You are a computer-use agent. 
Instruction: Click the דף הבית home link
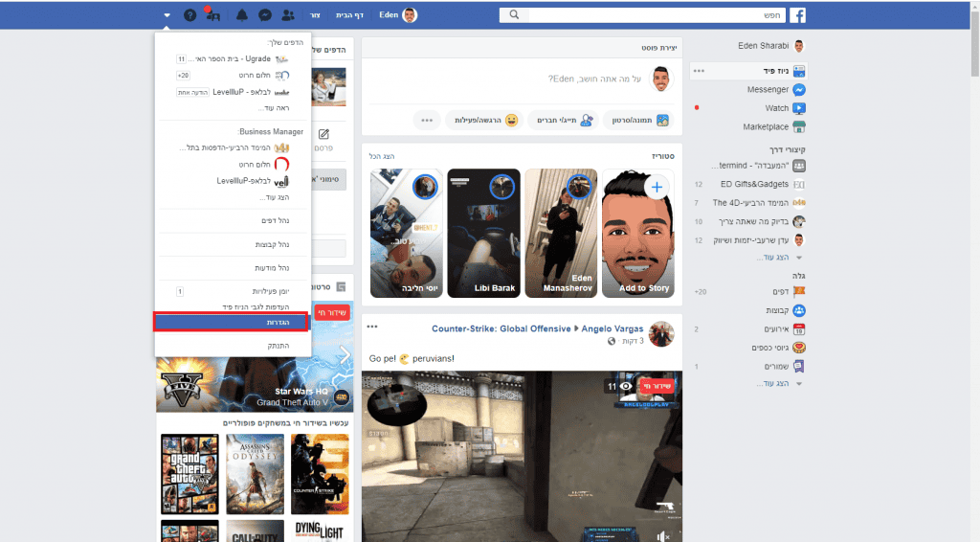[349, 15]
